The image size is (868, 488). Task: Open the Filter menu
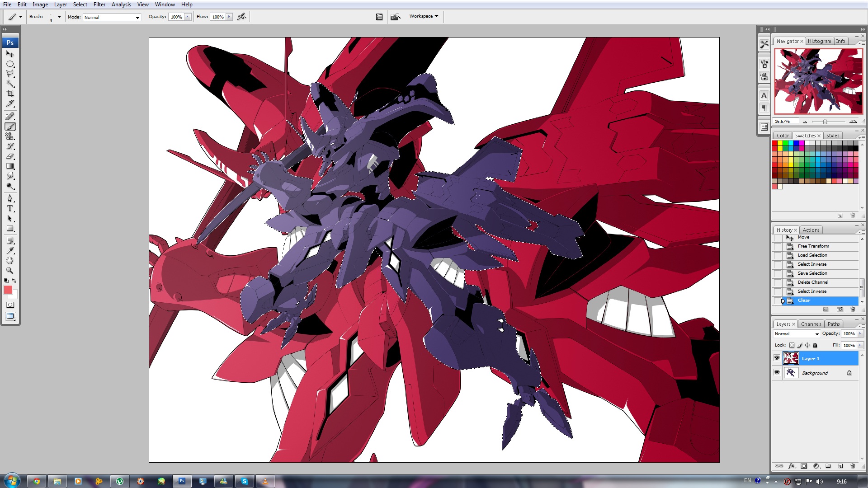[x=99, y=5]
